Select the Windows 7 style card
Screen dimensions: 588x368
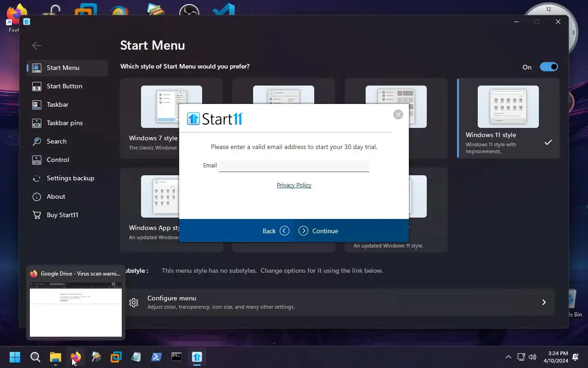tap(171, 118)
